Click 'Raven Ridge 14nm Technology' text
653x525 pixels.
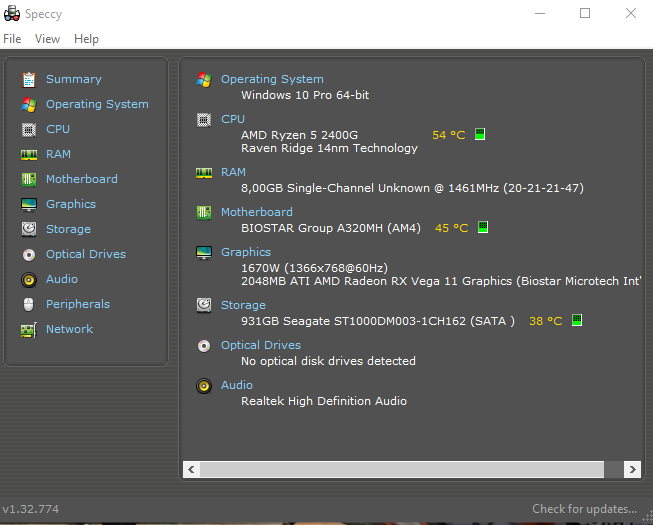click(329, 148)
